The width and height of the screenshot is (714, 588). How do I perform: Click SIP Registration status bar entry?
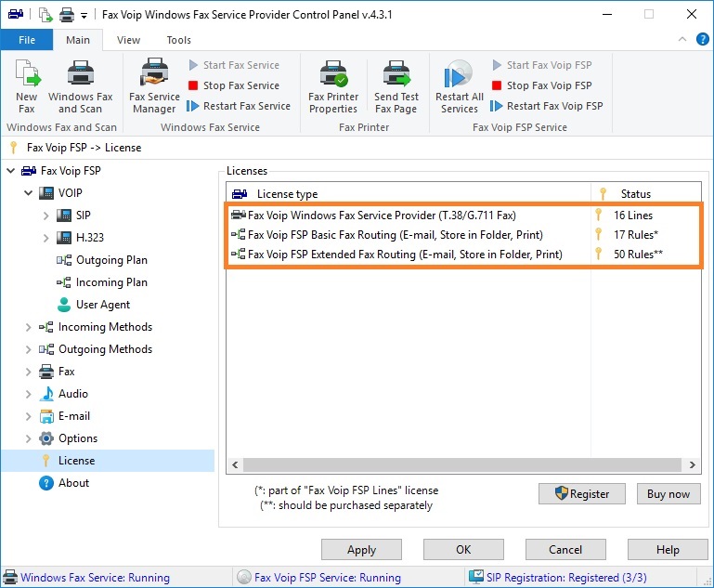point(558,578)
